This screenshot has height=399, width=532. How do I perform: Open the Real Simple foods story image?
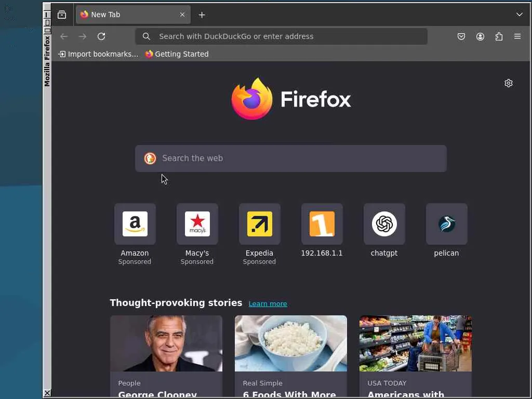pos(291,343)
